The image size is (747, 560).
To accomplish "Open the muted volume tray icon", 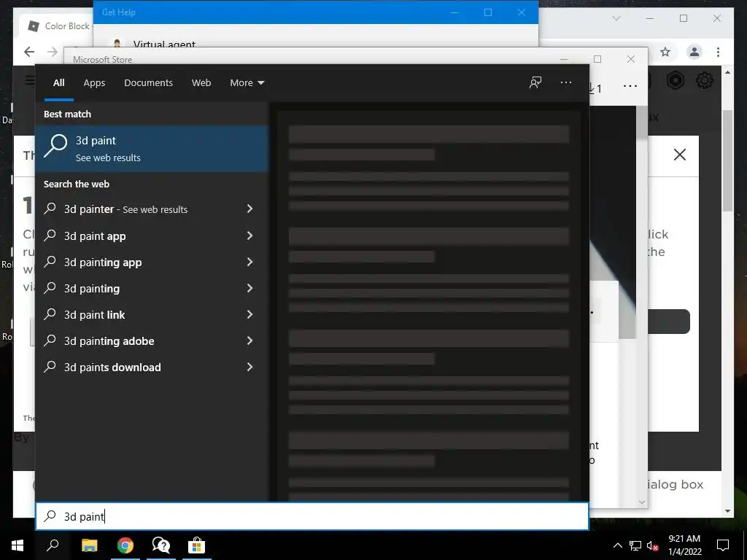I will 653,545.
